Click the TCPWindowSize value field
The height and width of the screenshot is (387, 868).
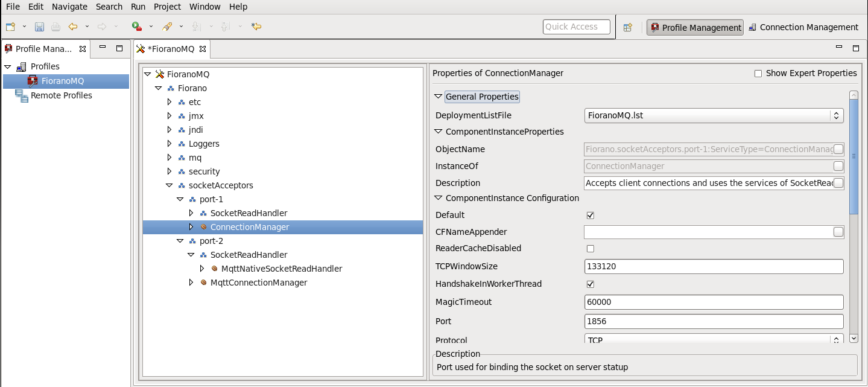pos(714,266)
